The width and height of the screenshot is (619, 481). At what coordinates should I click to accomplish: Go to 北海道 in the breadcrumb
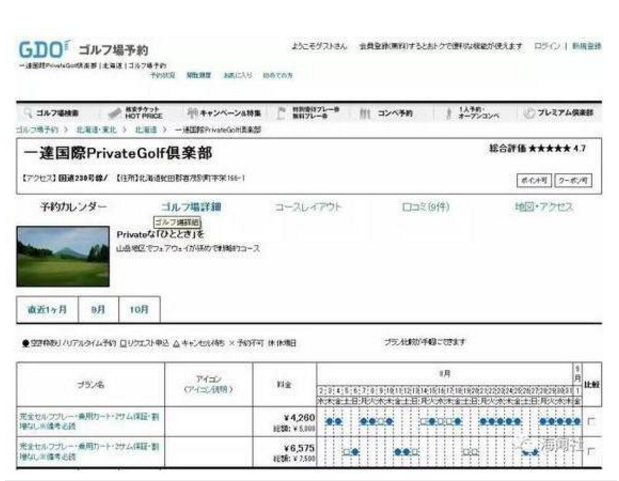pos(146,130)
